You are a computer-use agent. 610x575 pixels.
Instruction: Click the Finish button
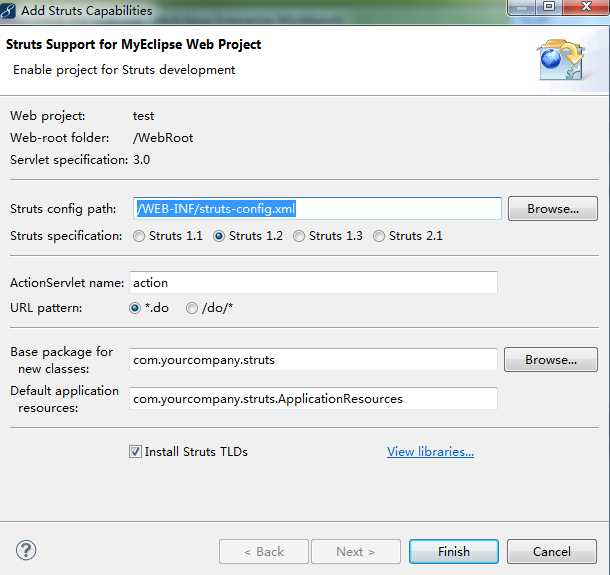tap(454, 552)
